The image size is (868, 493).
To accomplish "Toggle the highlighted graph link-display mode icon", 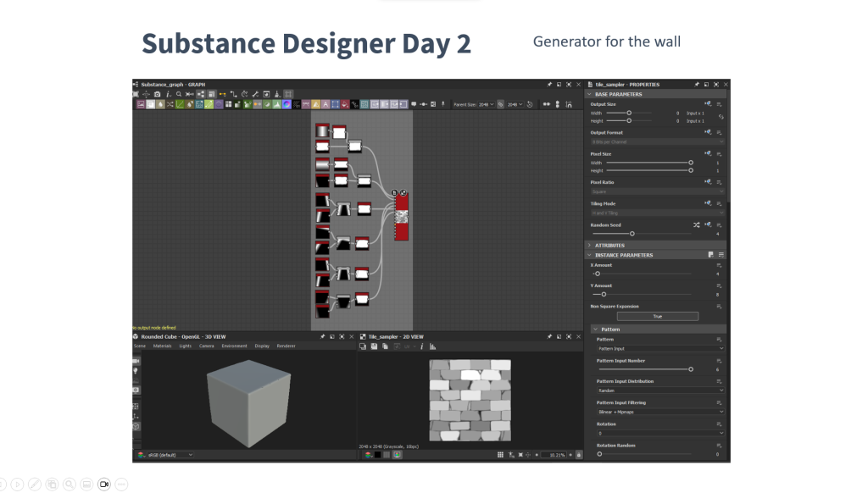I will click(x=200, y=94).
